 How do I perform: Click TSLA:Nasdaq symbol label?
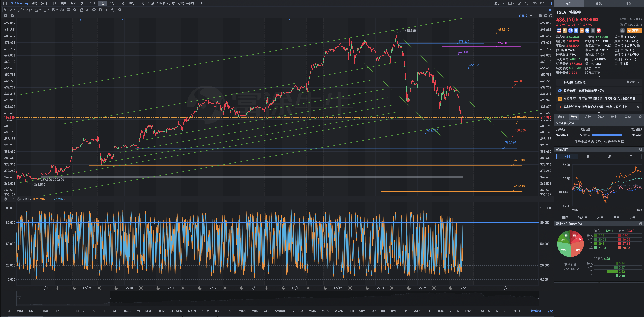pos(18,3)
